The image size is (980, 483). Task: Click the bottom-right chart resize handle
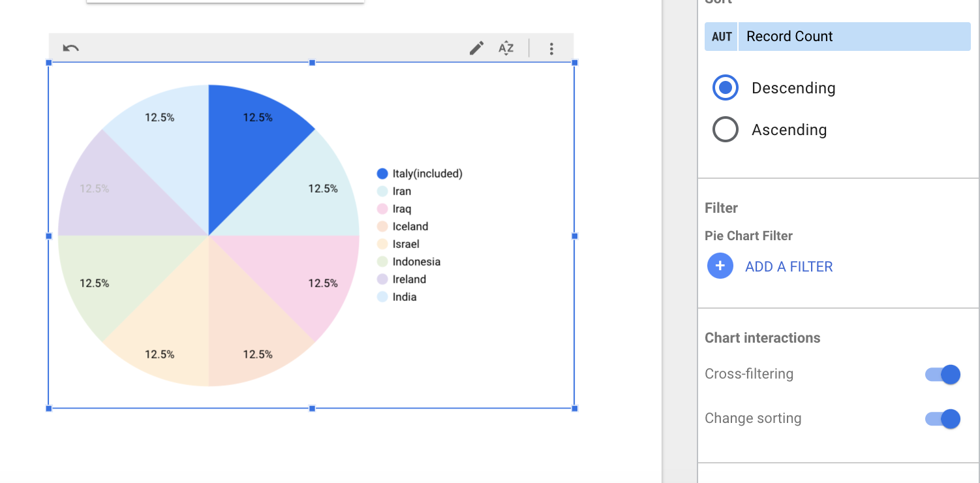[x=575, y=409]
